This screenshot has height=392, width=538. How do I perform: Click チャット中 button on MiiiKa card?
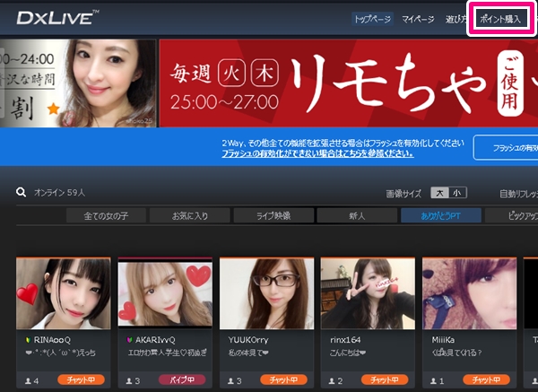pos(487,380)
